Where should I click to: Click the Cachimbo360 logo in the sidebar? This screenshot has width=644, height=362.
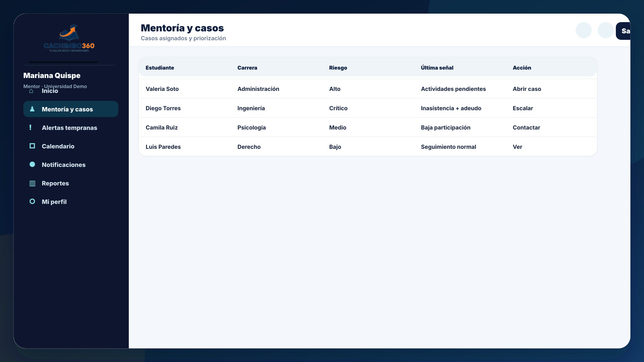coord(69,38)
